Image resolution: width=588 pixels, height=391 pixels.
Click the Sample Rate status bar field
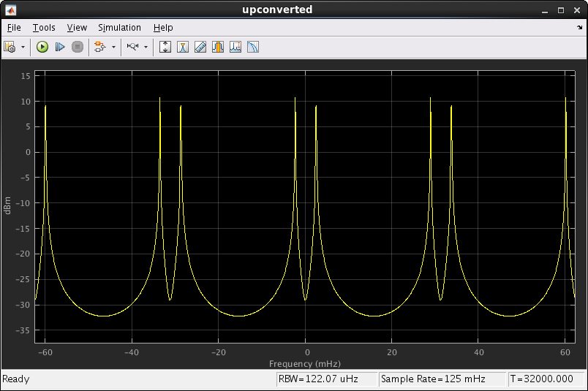pyautogui.click(x=442, y=379)
